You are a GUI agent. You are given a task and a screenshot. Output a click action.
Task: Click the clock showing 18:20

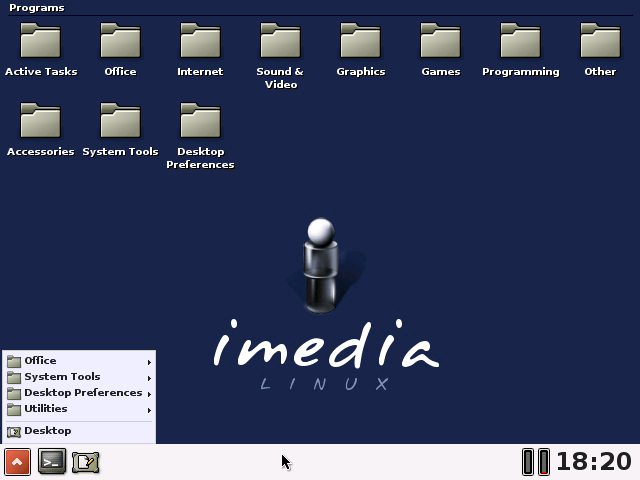(594, 461)
